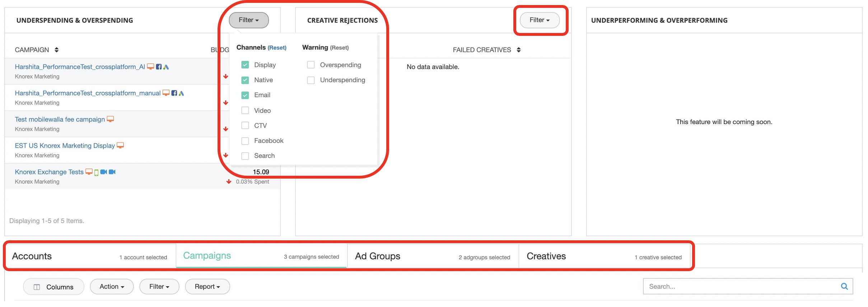Screen dimensions: 868x307
Task: Enable the Video channel checkbox
Action: (245, 110)
